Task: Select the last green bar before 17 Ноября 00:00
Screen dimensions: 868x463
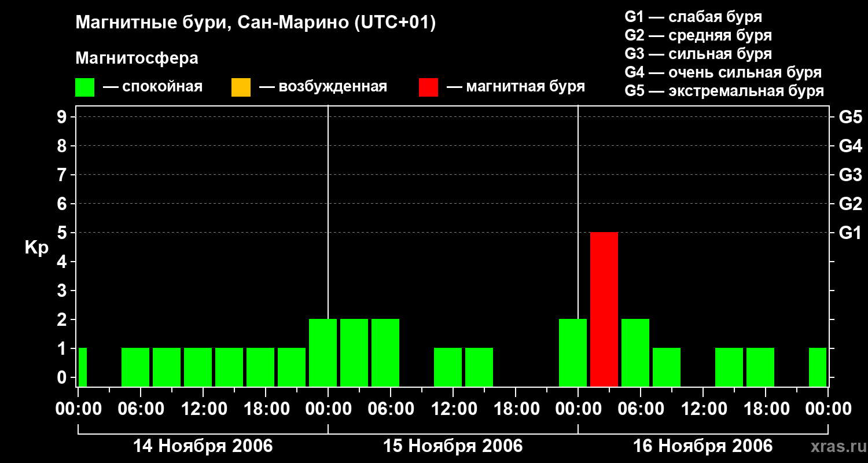Action: 818,368
